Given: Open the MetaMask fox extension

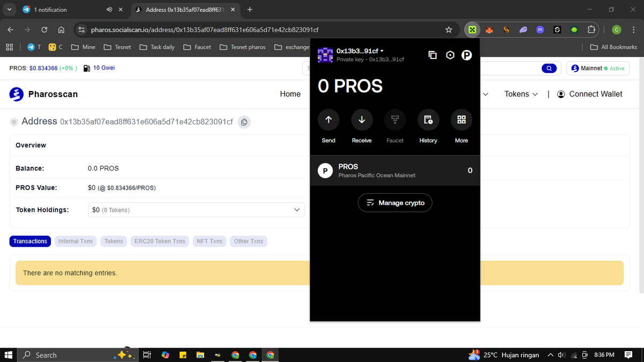Looking at the screenshot, I should (489, 30).
